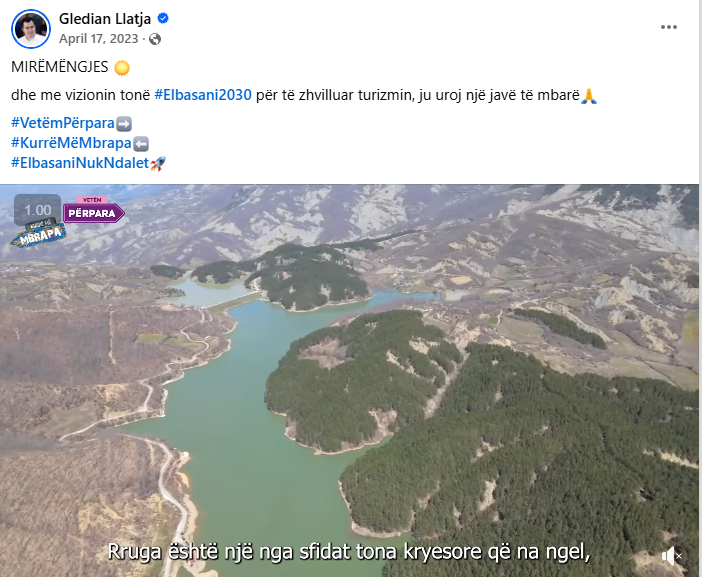Image resolution: width=702 pixels, height=577 pixels.
Task: Click the left arrow emoji icon
Action: [x=141, y=144]
